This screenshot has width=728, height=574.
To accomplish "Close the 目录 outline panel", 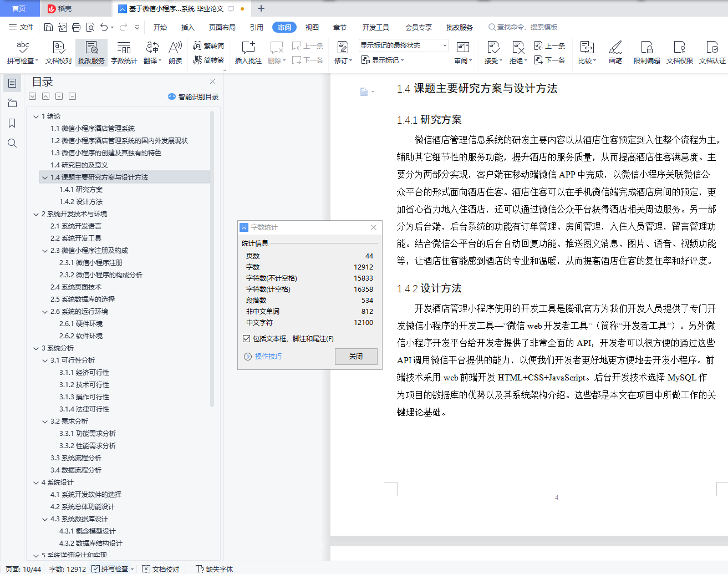I will coord(212,82).
